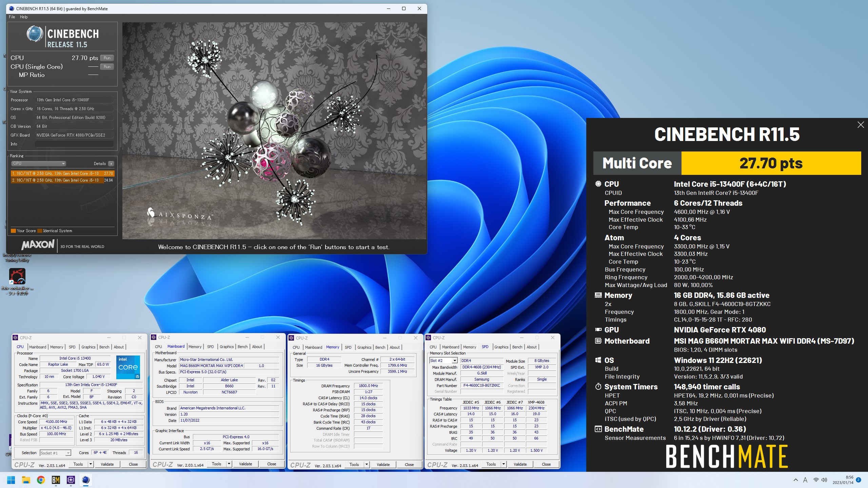Open About tab in CPU-Z SPD window

point(532,347)
